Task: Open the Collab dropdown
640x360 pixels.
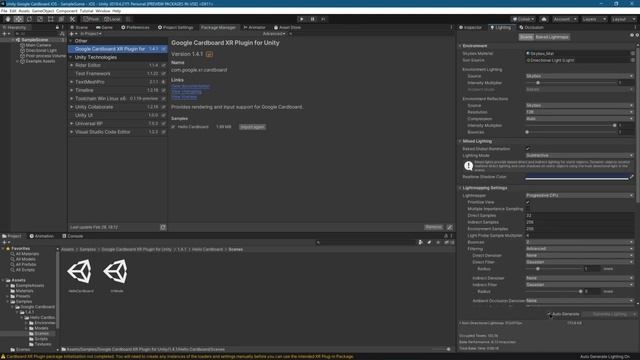Action: tap(523, 19)
